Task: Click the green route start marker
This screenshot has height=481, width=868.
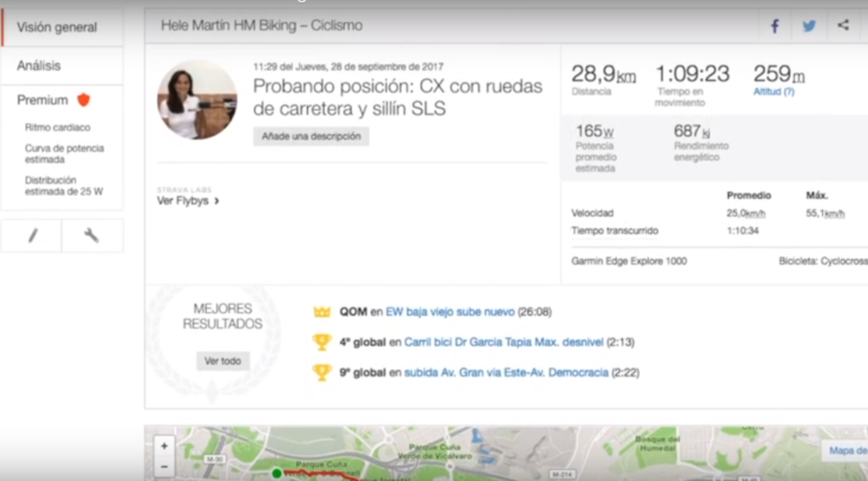Action: pos(276,473)
